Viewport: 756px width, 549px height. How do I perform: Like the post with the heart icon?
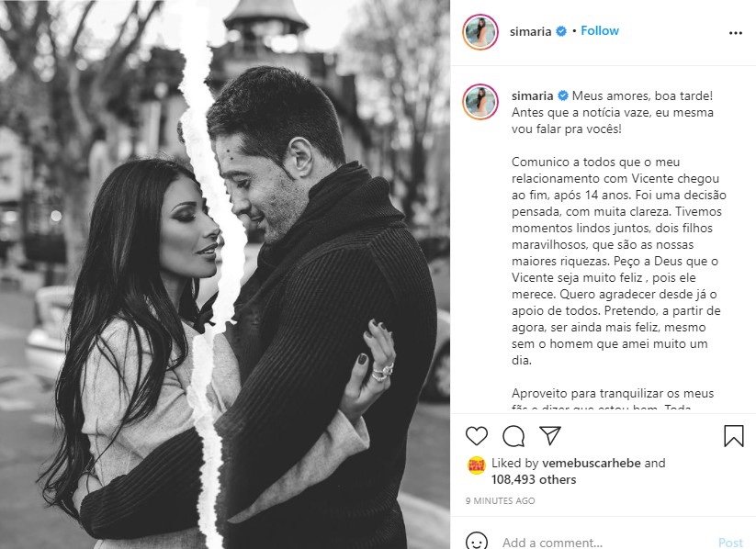click(477, 436)
